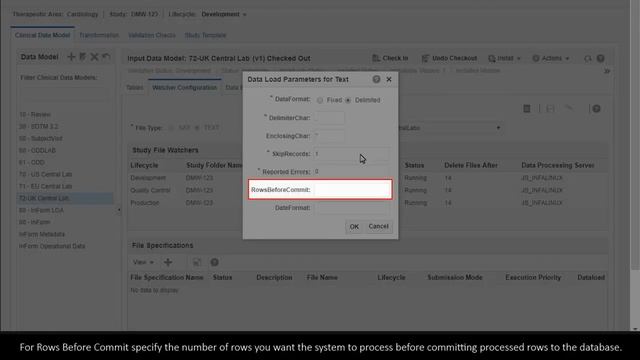Open the dropdown right of the File Type row
Screen dimensions: 640x360
(x=498, y=128)
